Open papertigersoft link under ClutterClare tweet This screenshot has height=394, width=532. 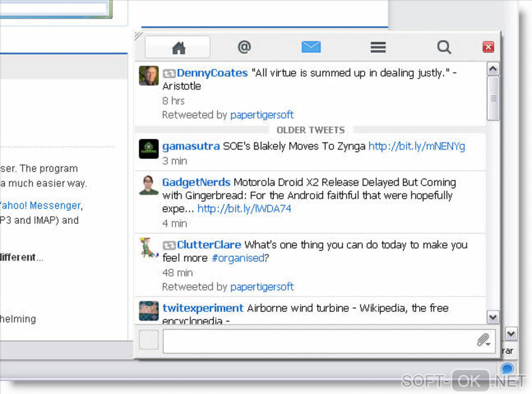[x=262, y=287]
